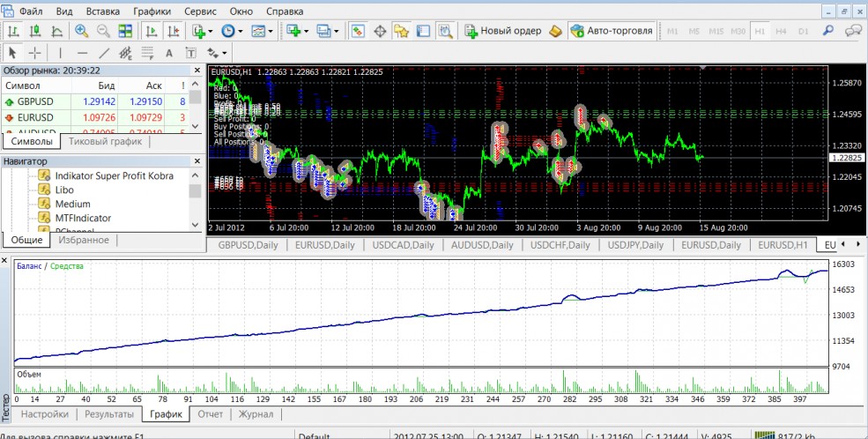Select the MTFIndicator item in Navigator
The height and width of the screenshot is (439, 868).
pyautogui.click(x=83, y=217)
